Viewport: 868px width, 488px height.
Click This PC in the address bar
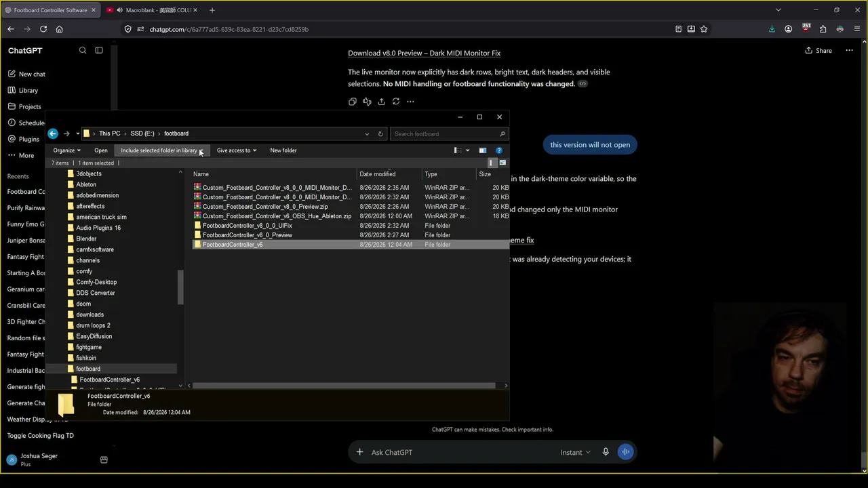coord(109,134)
